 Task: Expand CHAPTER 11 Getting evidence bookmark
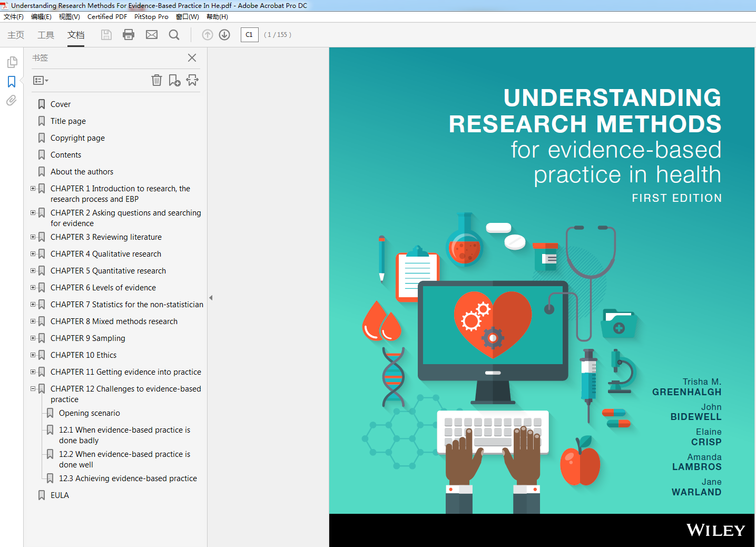(x=33, y=372)
